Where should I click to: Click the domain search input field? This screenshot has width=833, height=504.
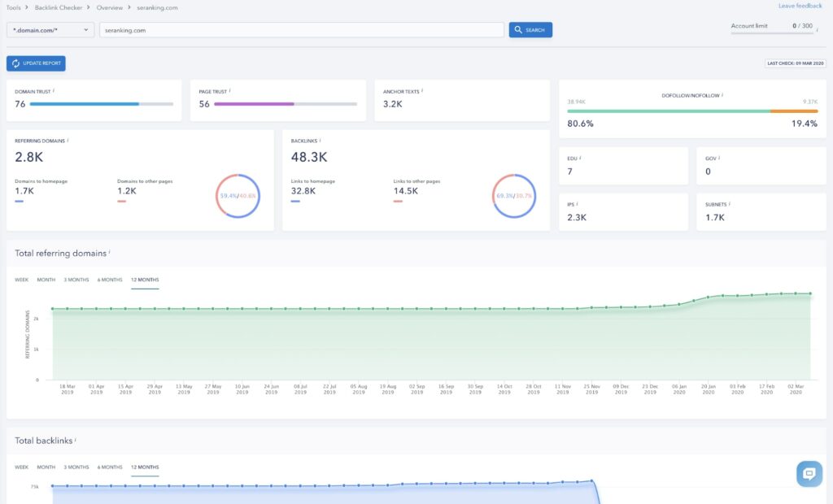(x=302, y=30)
